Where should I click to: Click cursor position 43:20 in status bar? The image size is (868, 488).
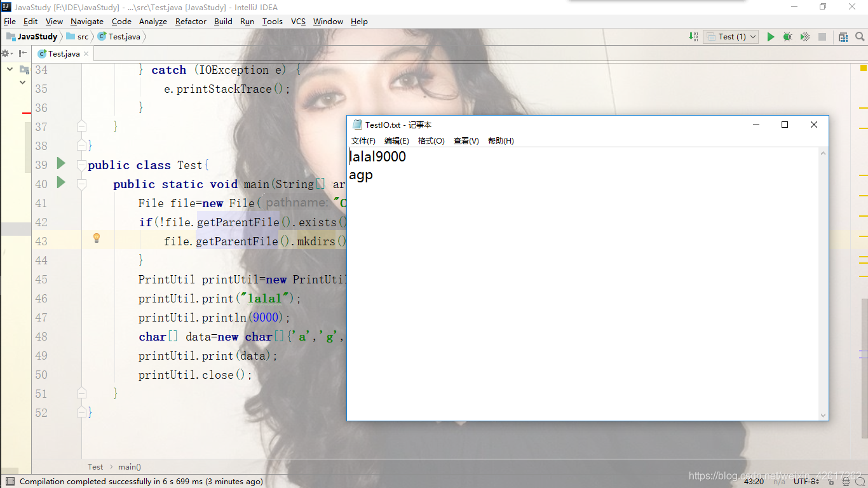pyautogui.click(x=754, y=481)
